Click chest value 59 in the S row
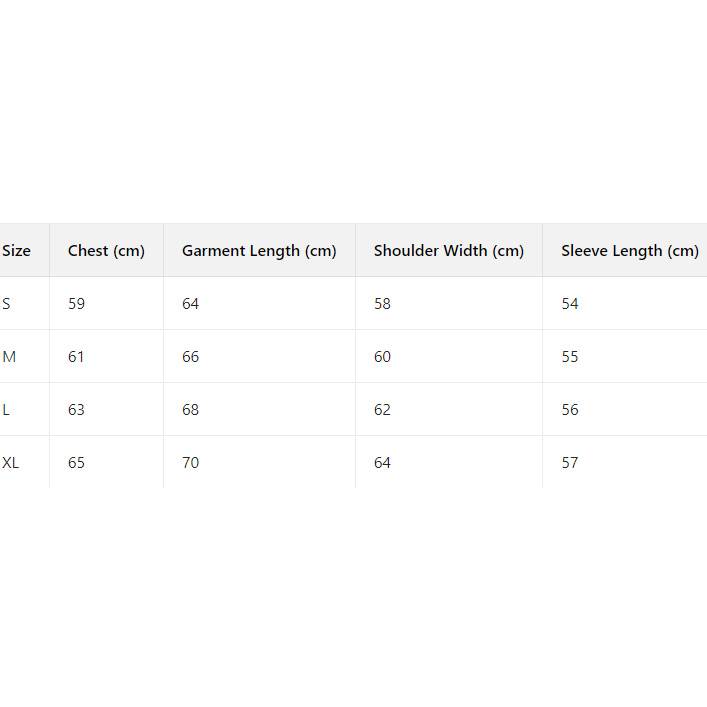The width and height of the screenshot is (707, 707). tap(77, 304)
